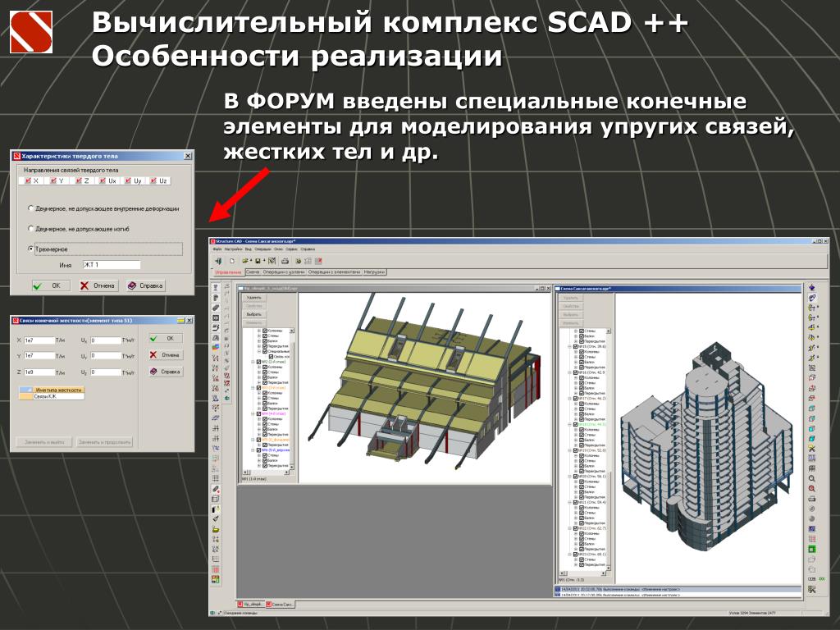Collapse the NR23 tree node in right panel
Screen dimensions: 840x630
(571, 554)
